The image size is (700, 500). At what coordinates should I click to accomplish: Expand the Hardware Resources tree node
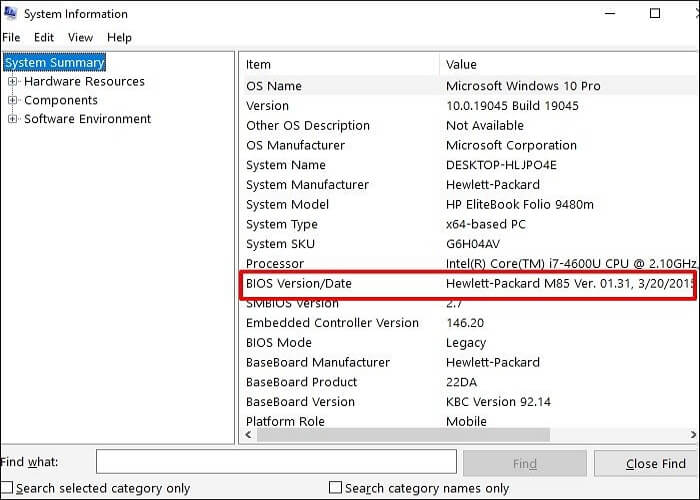point(13,82)
